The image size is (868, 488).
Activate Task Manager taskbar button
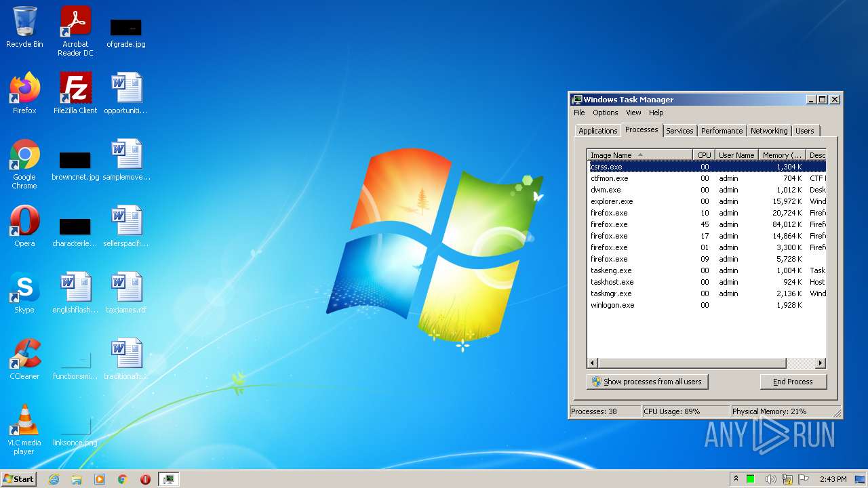click(168, 479)
